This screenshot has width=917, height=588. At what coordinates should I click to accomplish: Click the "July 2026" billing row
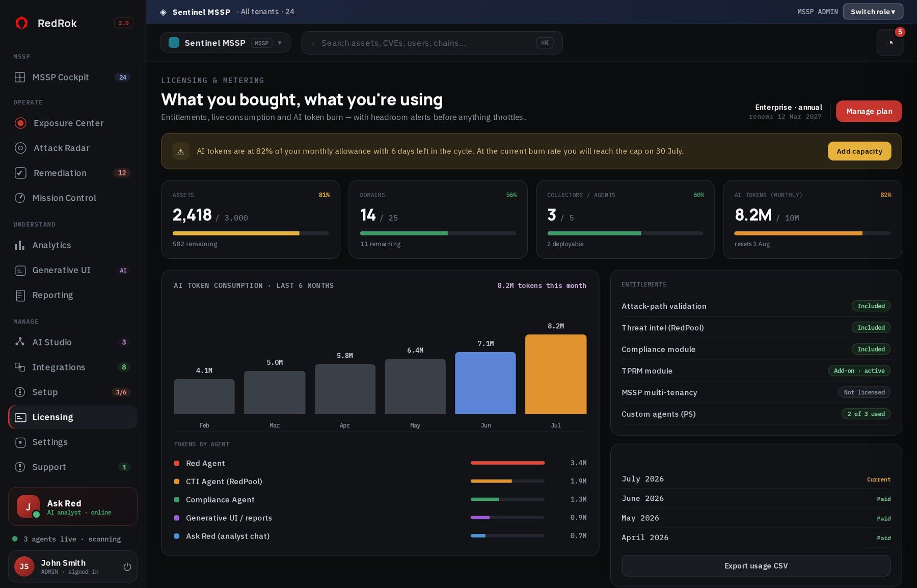pos(756,479)
